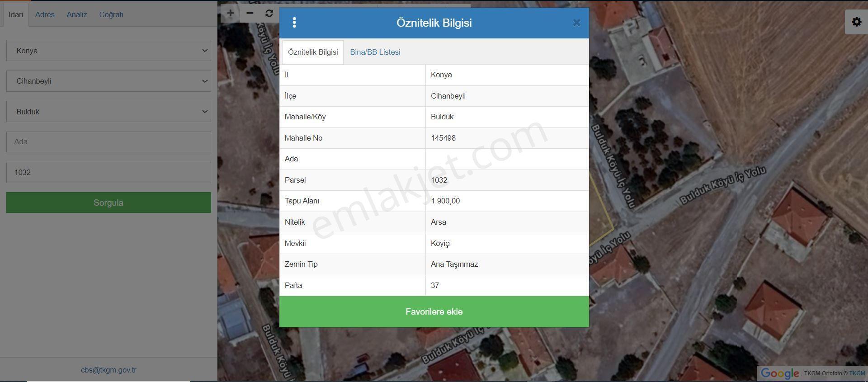The height and width of the screenshot is (382, 868).
Task: Click the İl value Konya in table
Action: point(441,75)
